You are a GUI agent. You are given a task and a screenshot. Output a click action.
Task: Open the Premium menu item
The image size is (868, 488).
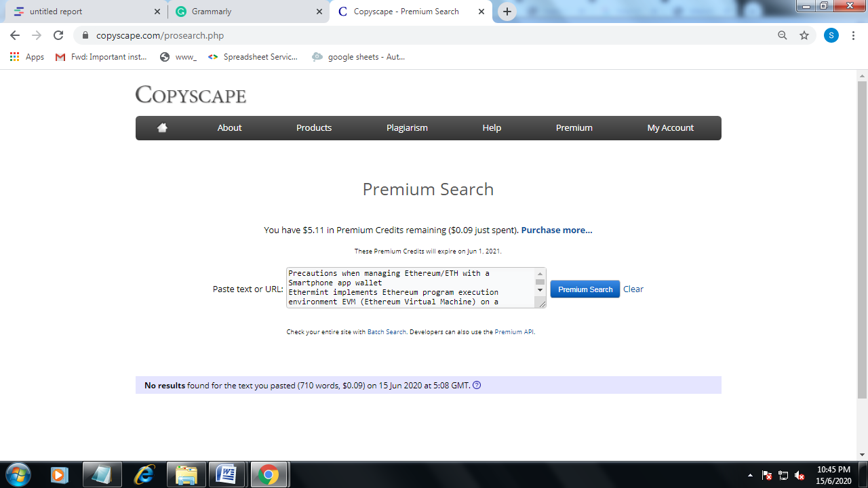click(x=574, y=127)
